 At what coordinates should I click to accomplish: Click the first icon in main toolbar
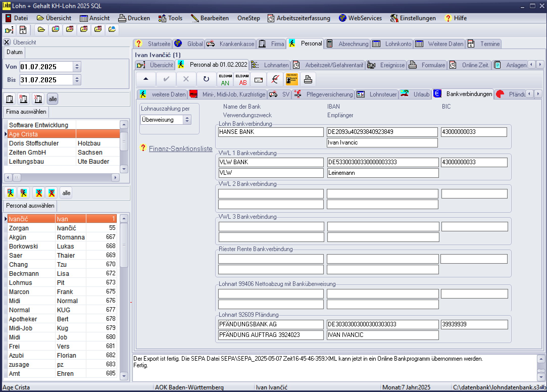pos(9,30)
